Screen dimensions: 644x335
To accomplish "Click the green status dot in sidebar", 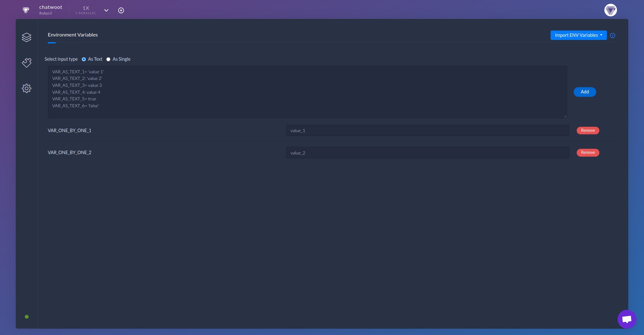I will pyautogui.click(x=27, y=317).
